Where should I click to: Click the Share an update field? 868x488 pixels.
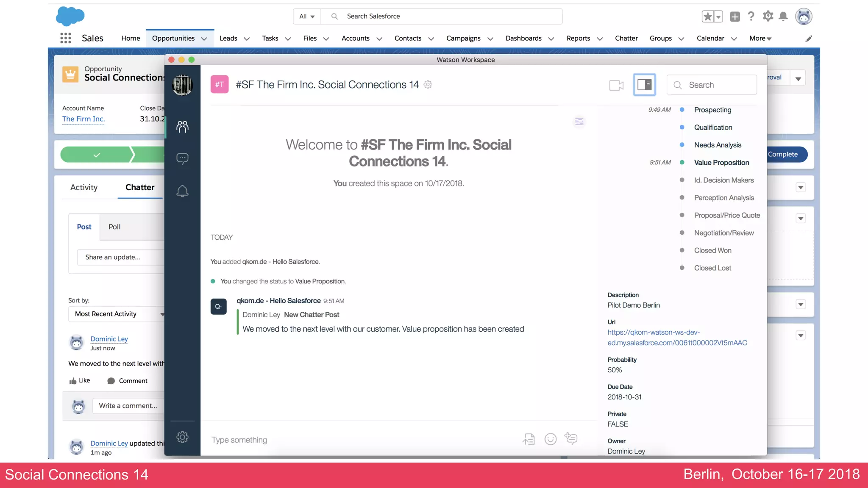(121, 257)
